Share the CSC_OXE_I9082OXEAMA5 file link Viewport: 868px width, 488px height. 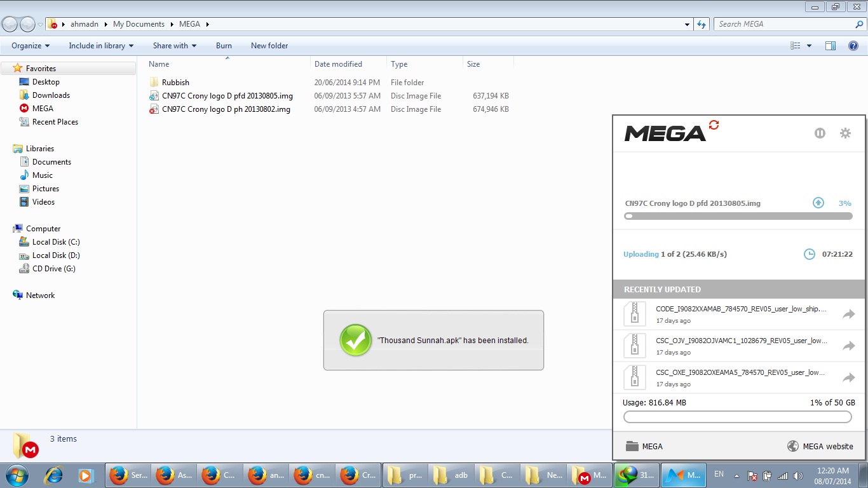(849, 377)
